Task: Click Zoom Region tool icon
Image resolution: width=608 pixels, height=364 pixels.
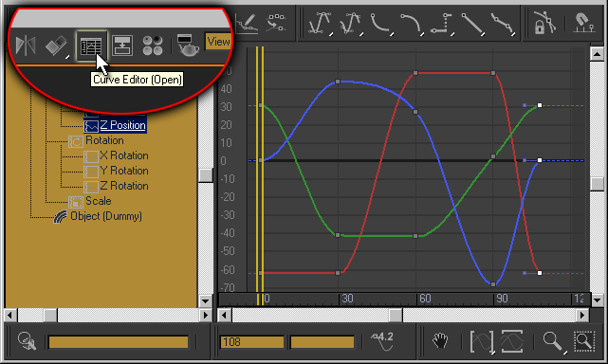Action: (x=584, y=341)
